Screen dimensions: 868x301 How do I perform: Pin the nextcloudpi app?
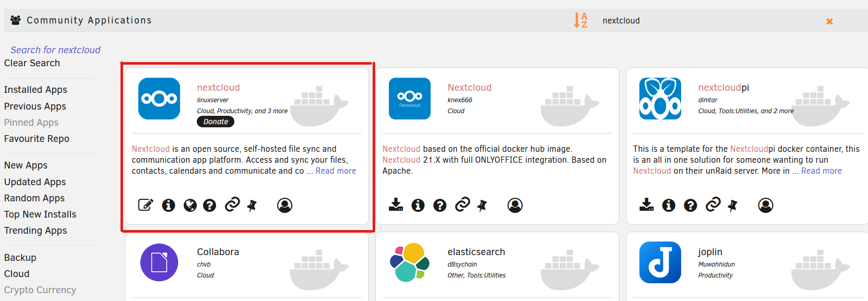(733, 206)
